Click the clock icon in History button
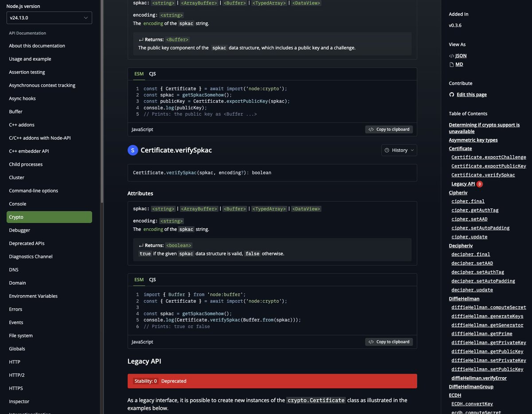 click(387, 150)
